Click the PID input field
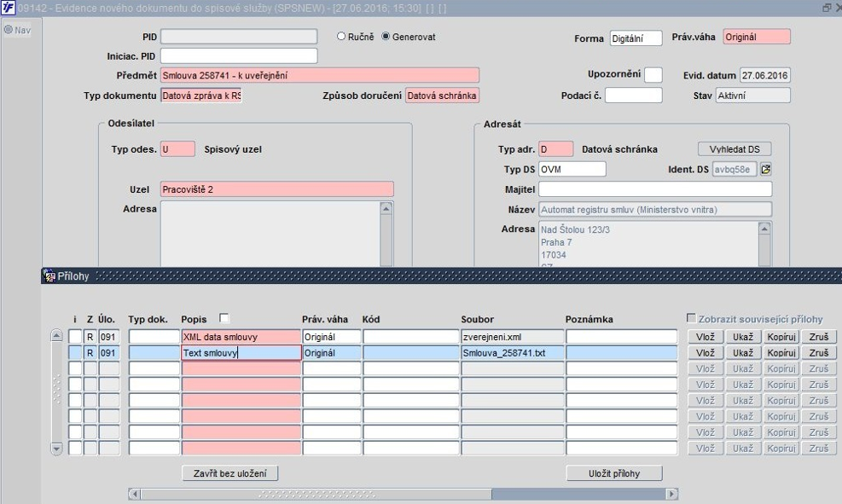842x504 pixels. point(239,37)
